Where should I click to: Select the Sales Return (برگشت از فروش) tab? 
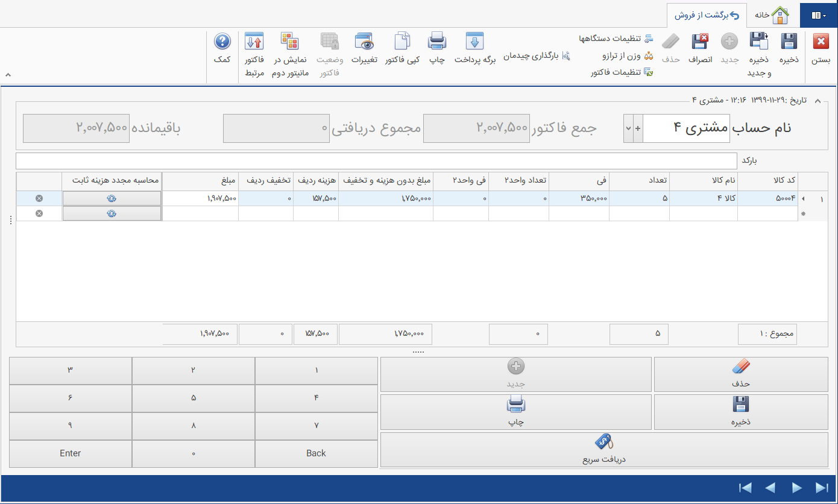click(x=707, y=15)
